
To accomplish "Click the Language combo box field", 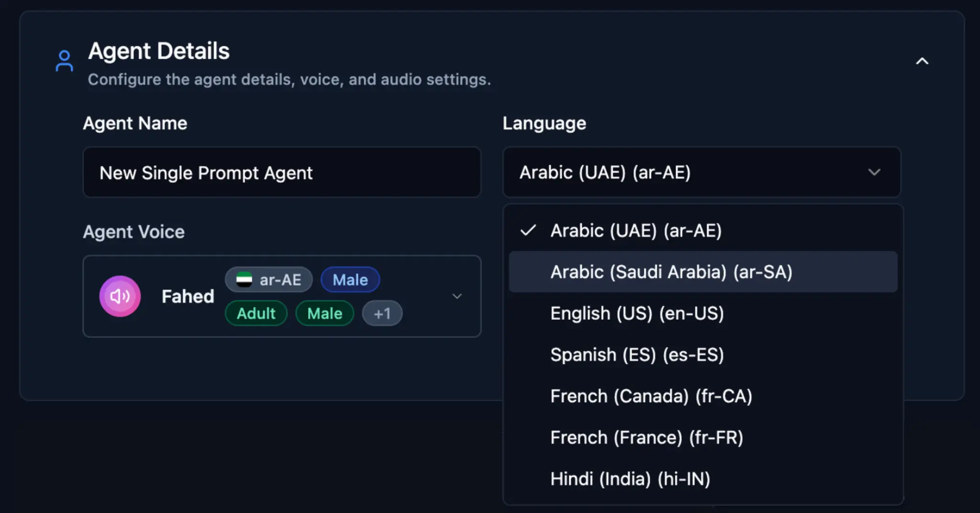I will [x=689, y=172].
